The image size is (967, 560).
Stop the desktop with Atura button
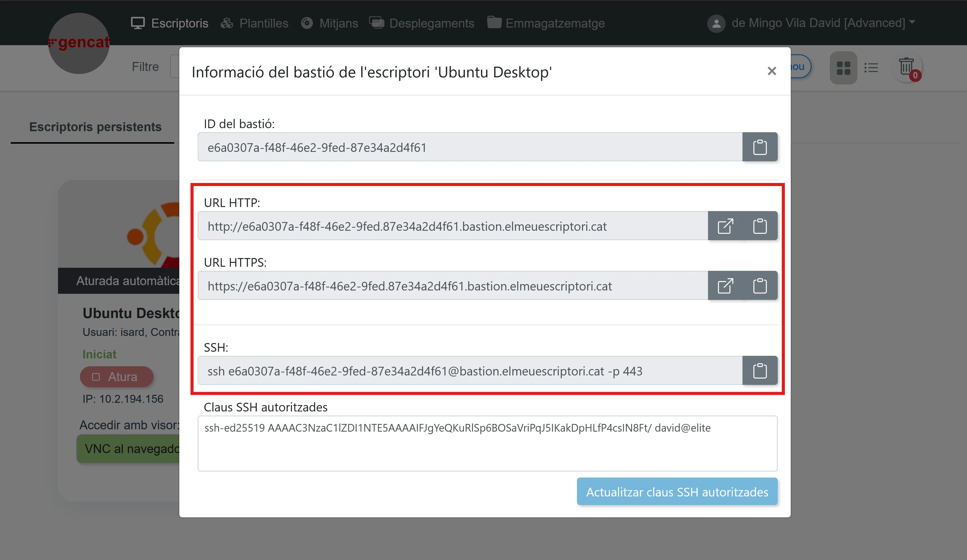[x=116, y=377]
